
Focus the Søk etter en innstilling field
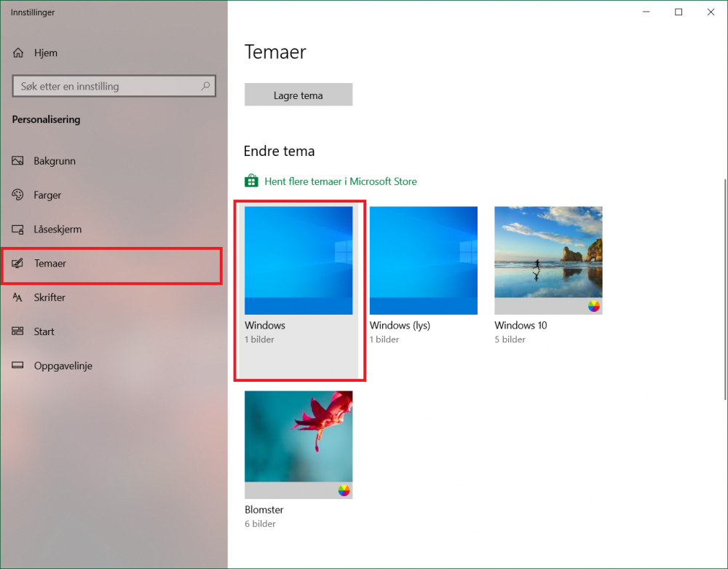click(x=114, y=86)
